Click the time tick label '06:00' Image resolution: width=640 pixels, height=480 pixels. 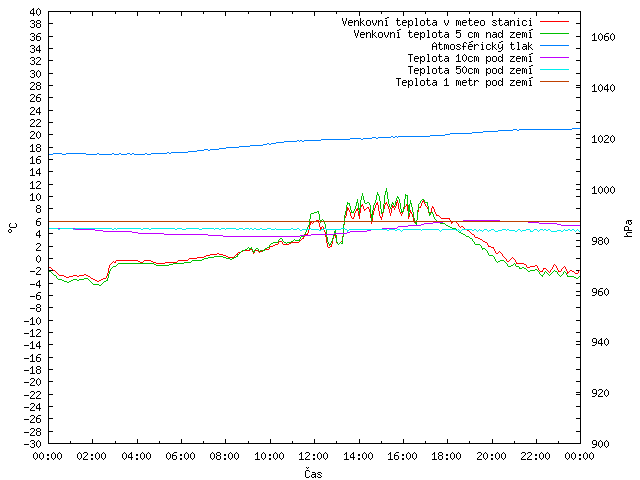[x=180, y=456]
